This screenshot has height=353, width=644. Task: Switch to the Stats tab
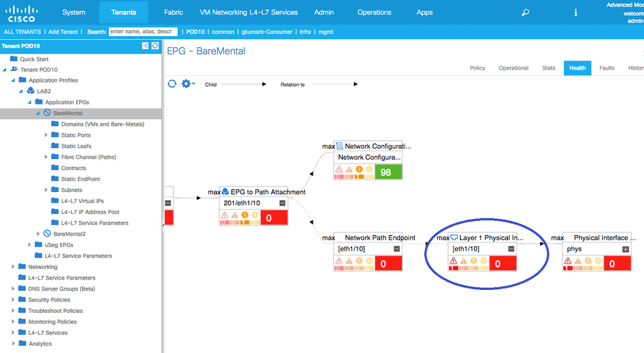click(x=549, y=68)
